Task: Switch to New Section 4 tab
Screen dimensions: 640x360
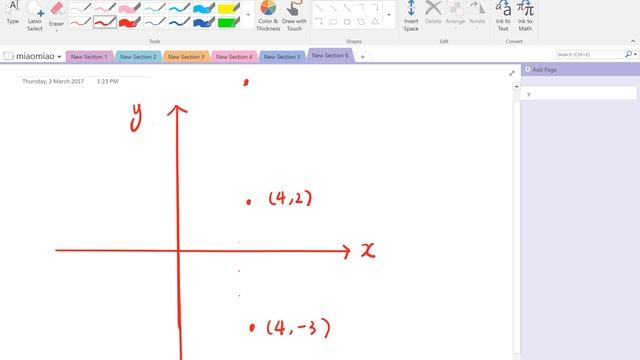Action: tap(234, 57)
